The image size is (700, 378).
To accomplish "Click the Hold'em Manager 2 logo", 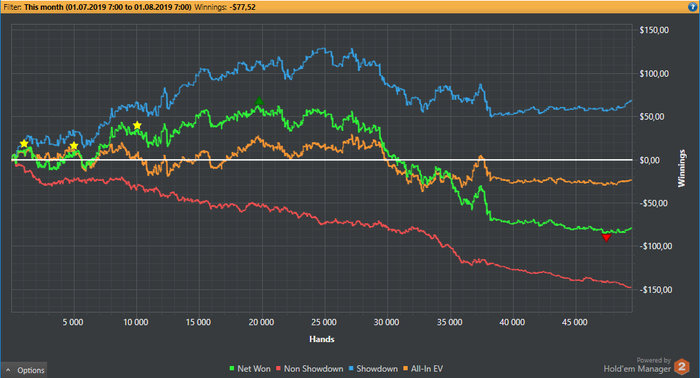I will [x=682, y=367].
